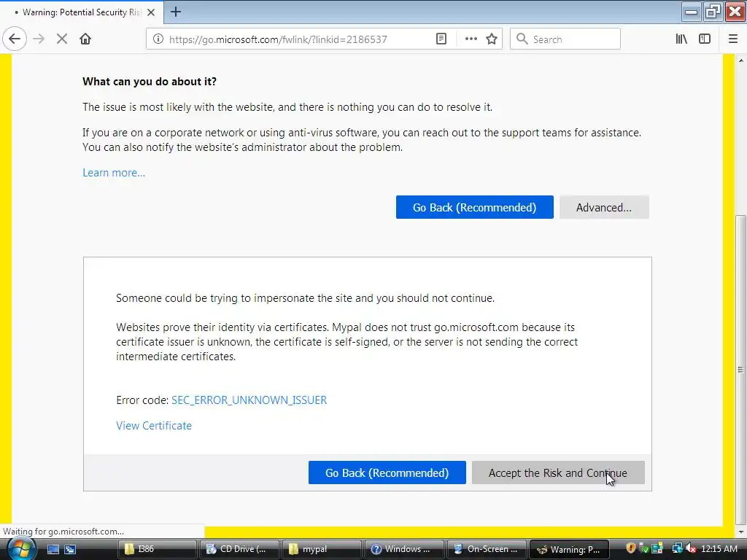
Task: Open page actions three-dots menu
Action: (x=471, y=39)
